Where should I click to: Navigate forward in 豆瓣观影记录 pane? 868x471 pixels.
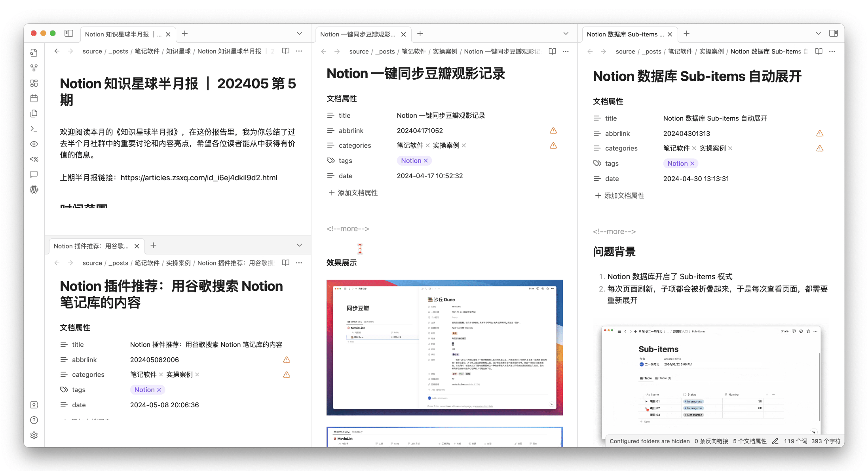point(337,51)
